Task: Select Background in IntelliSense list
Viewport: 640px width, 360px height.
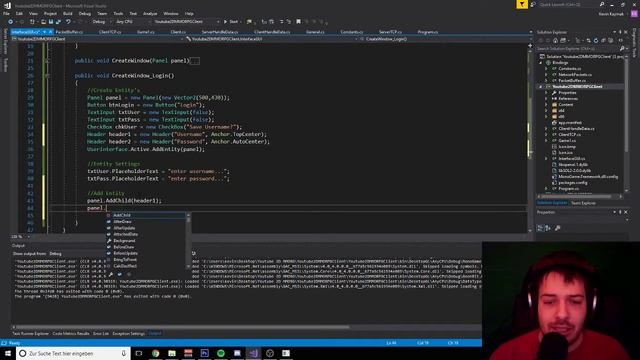Action: pos(145,240)
